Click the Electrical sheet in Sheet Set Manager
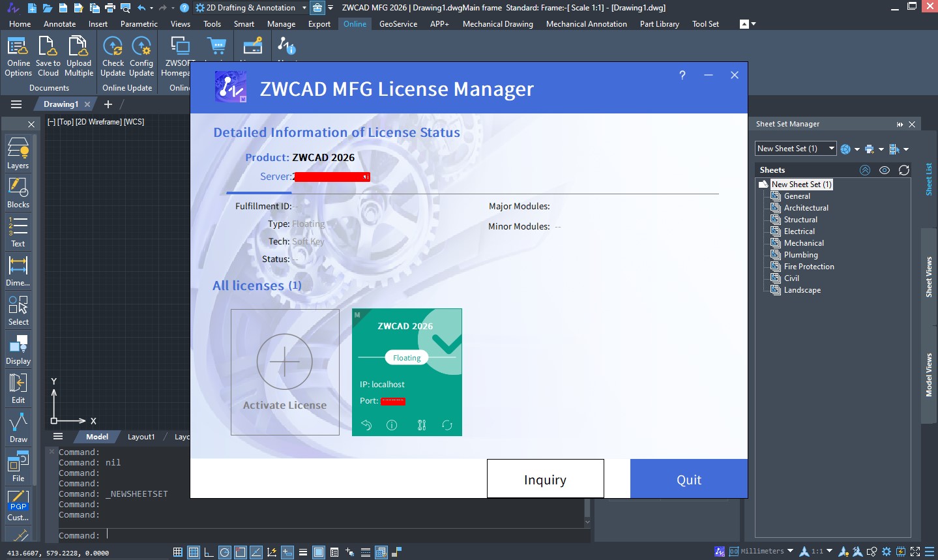The width and height of the screenshot is (938, 560). [x=798, y=231]
